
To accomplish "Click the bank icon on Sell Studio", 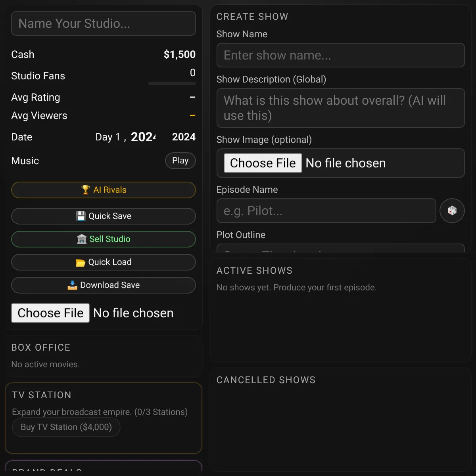I will [x=82, y=239].
